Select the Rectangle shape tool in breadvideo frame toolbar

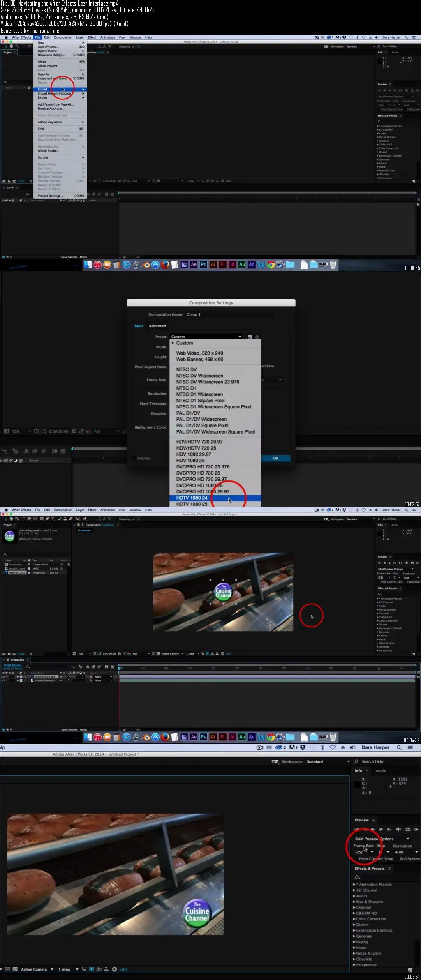[42, 519]
